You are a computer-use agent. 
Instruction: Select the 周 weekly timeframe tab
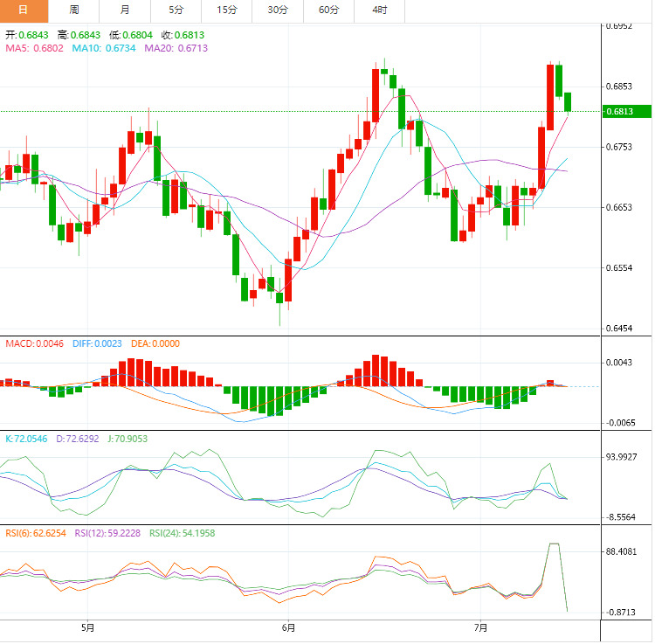(x=74, y=10)
